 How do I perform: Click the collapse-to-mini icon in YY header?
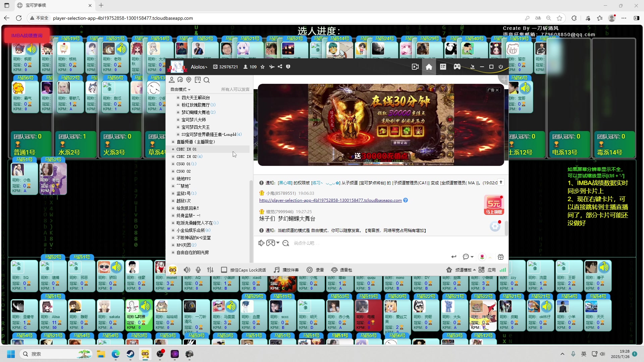(x=472, y=67)
